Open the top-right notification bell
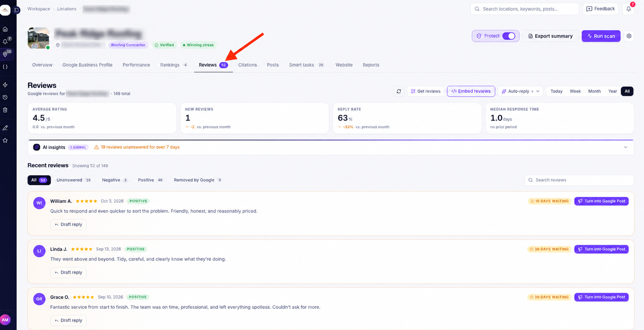This screenshot has width=644, height=330. 629,9
